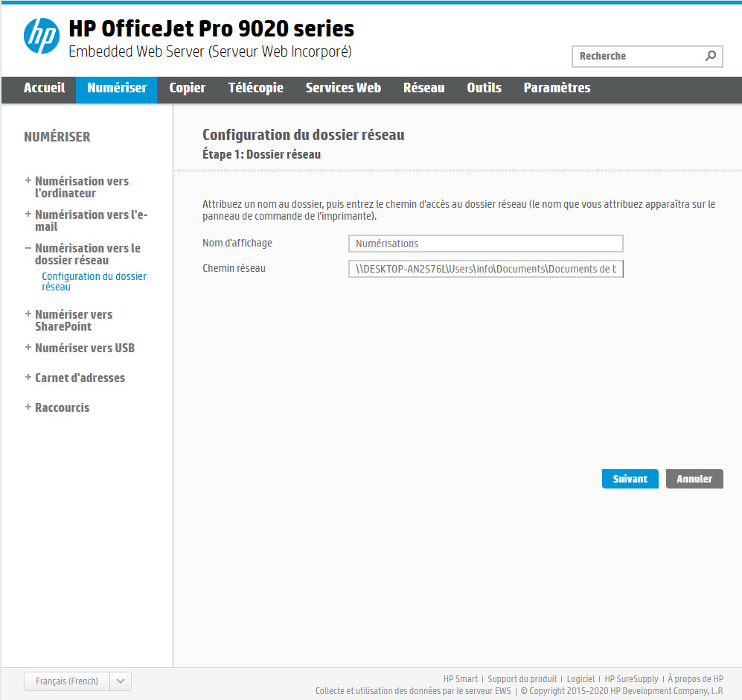Go to the Services Web tab
This screenshot has height=700, width=742.
click(343, 88)
